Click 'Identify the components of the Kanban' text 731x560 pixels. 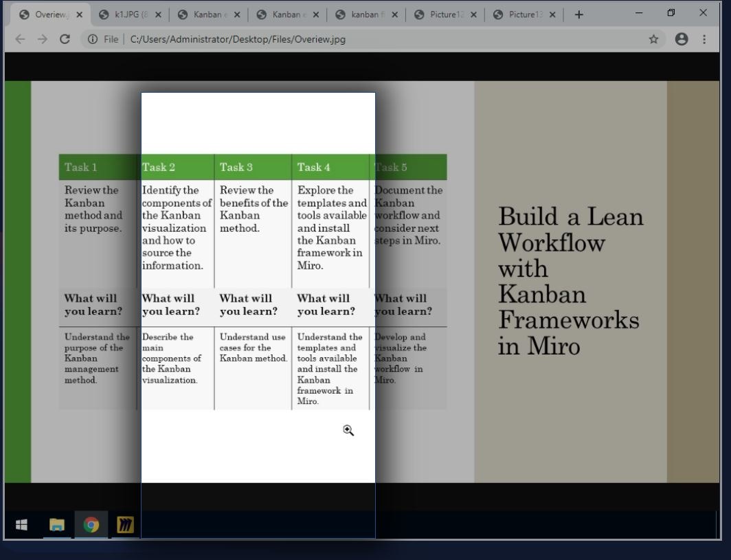click(177, 227)
